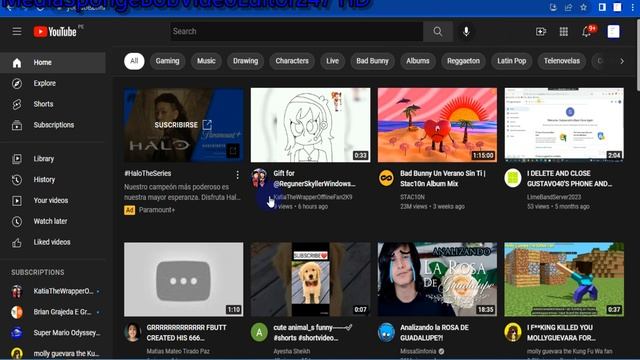
Task: Select the All filter chip
Action: click(134, 61)
